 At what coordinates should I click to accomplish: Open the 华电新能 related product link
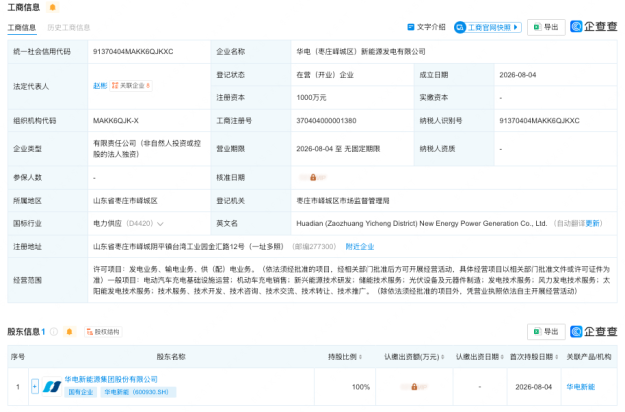pos(580,386)
